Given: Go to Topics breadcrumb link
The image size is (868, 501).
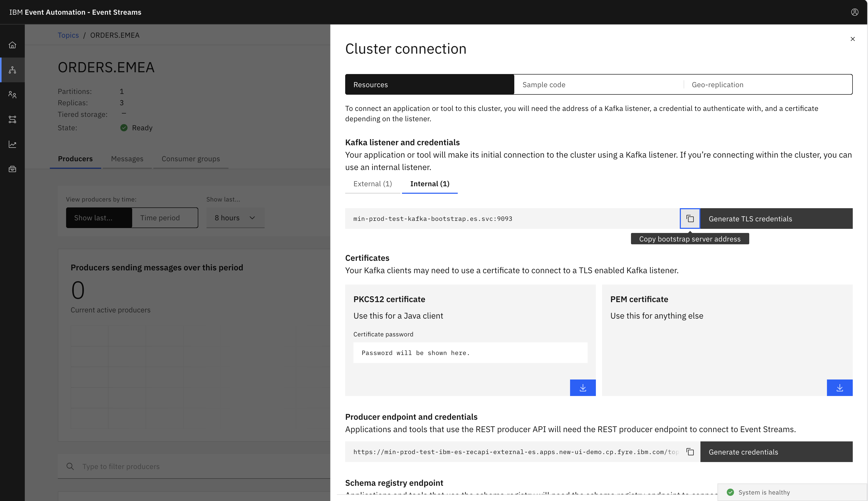Looking at the screenshot, I should (68, 35).
